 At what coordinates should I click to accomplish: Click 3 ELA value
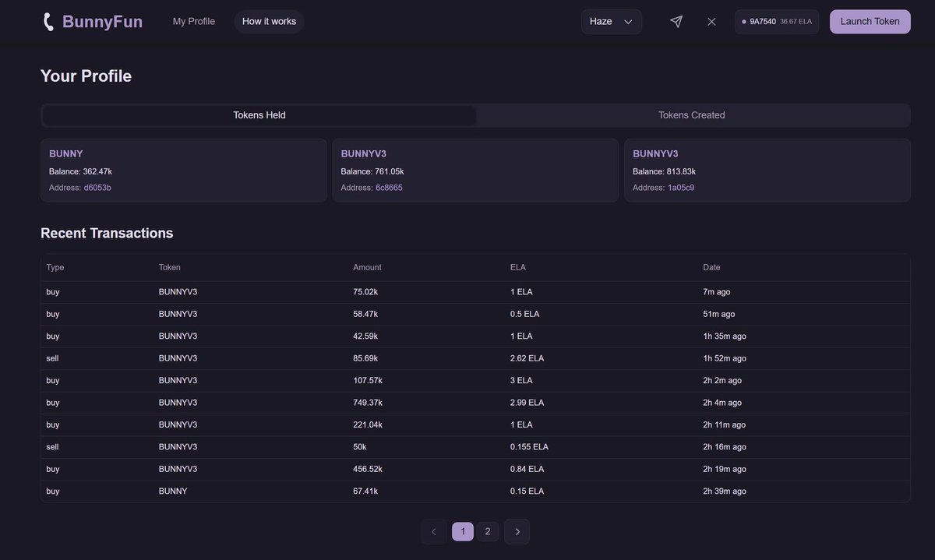[522, 381]
